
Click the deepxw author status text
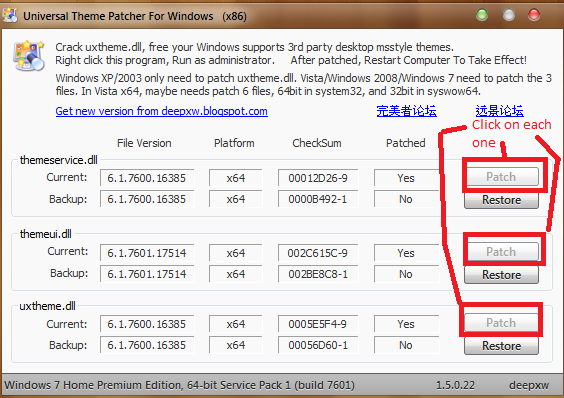click(529, 385)
